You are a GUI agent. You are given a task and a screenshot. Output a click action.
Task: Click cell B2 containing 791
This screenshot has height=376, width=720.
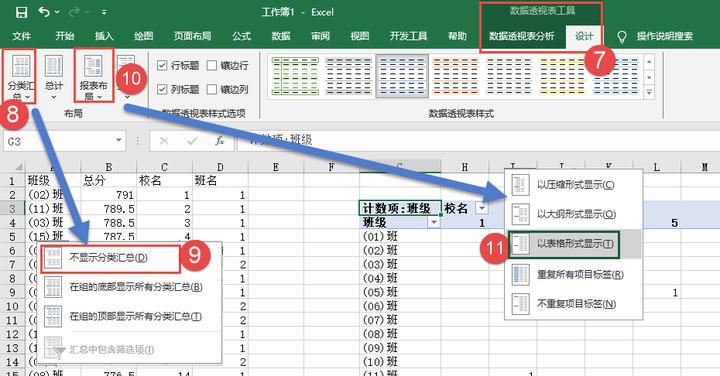(109, 195)
